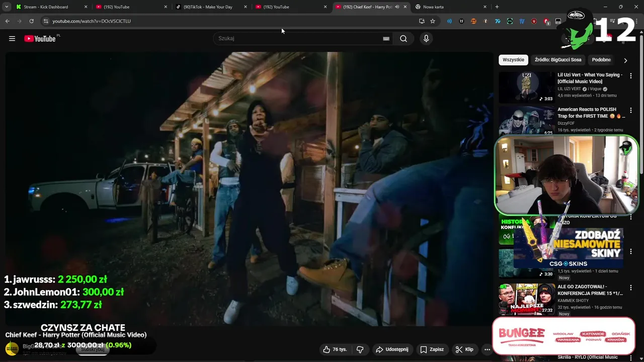Open options for ALE GO ZAGOTOWAŁ video
644x362 pixels.
631,288
